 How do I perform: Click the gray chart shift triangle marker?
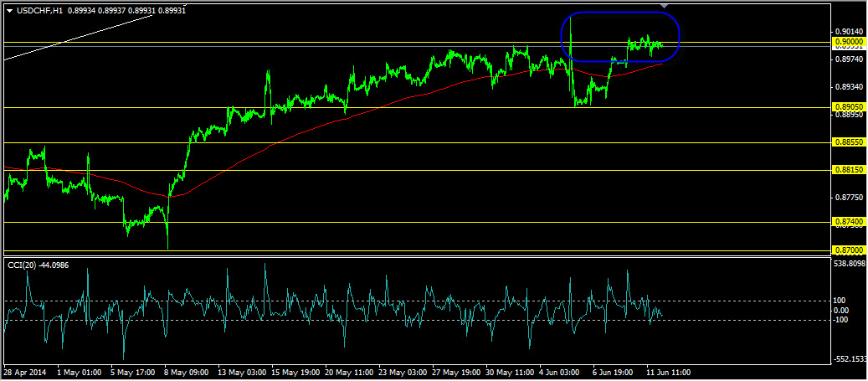pos(666,6)
